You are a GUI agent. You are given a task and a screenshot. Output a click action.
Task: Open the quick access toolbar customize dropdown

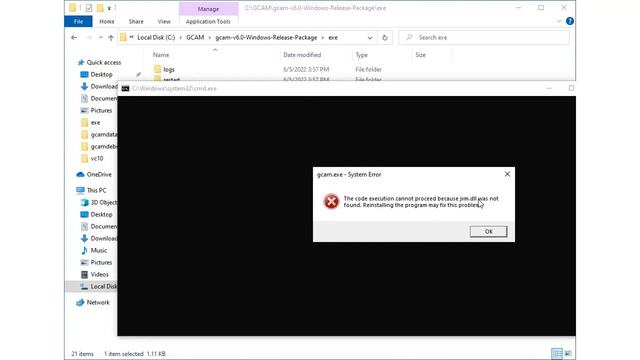[109, 8]
